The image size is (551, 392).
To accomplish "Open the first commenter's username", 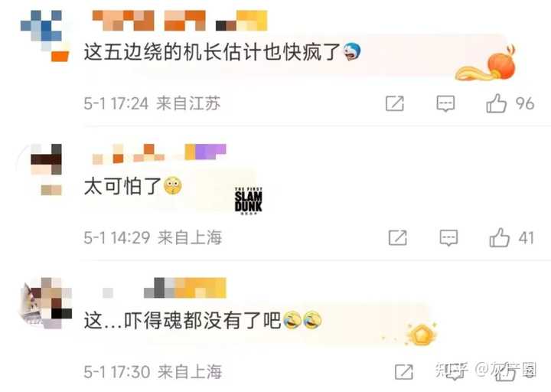I will click(180, 21).
